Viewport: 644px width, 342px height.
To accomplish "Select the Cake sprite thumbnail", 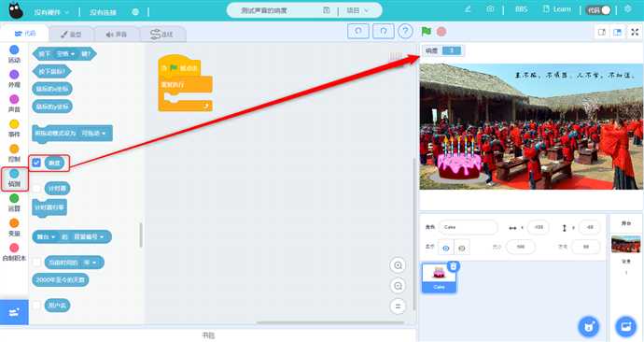I will [439, 278].
